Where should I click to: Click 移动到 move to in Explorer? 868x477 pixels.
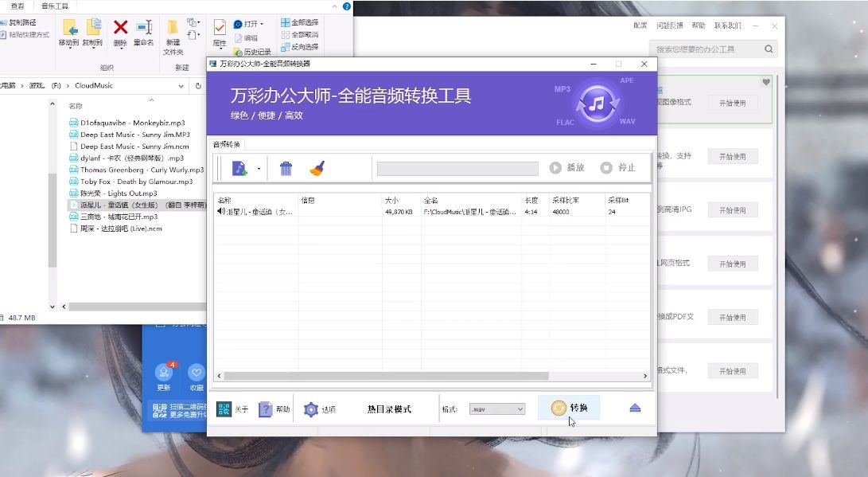pos(69,33)
